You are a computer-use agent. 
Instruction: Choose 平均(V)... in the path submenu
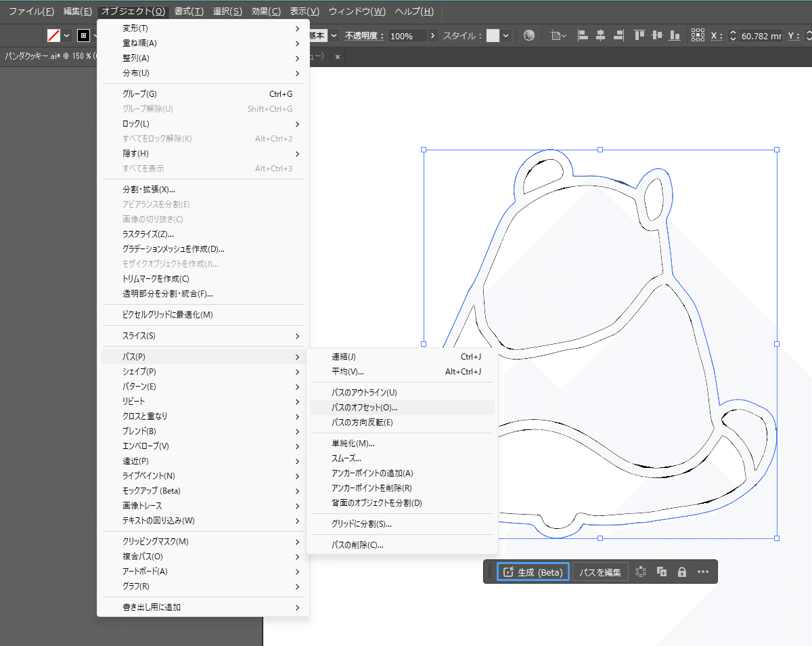pyautogui.click(x=402, y=372)
